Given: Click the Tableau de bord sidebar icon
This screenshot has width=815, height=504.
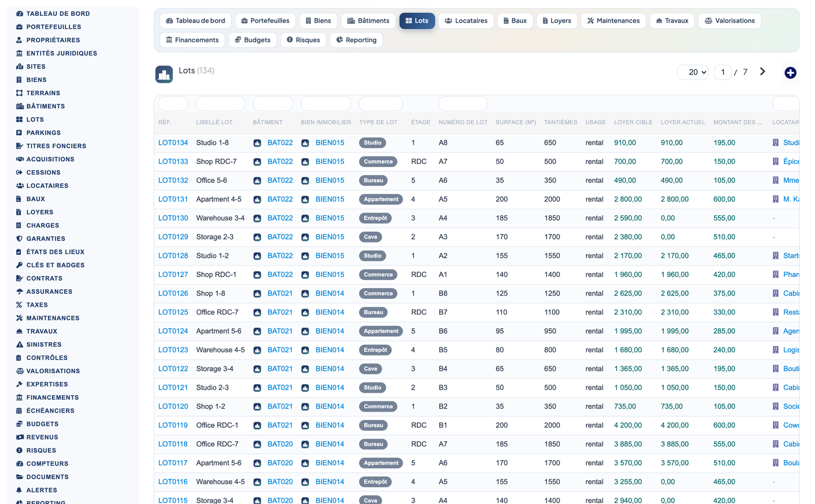Looking at the screenshot, I should [20, 14].
